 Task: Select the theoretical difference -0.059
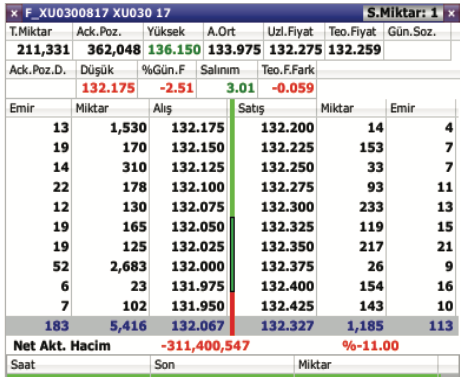[x=293, y=88]
